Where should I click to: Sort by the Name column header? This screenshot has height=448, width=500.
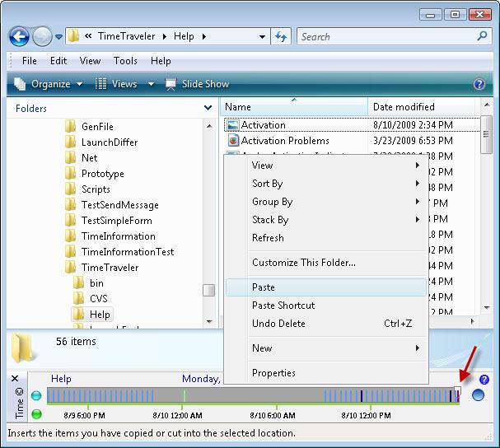tap(293, 106)
